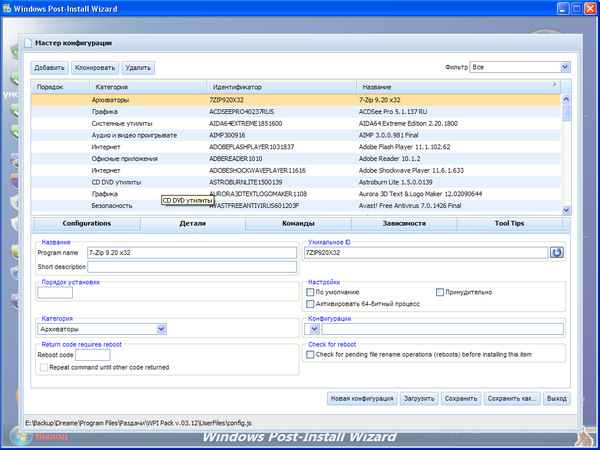Enable Repeat command until other code returned
This screenshot has height=450, width=600.
pos(42,367)
